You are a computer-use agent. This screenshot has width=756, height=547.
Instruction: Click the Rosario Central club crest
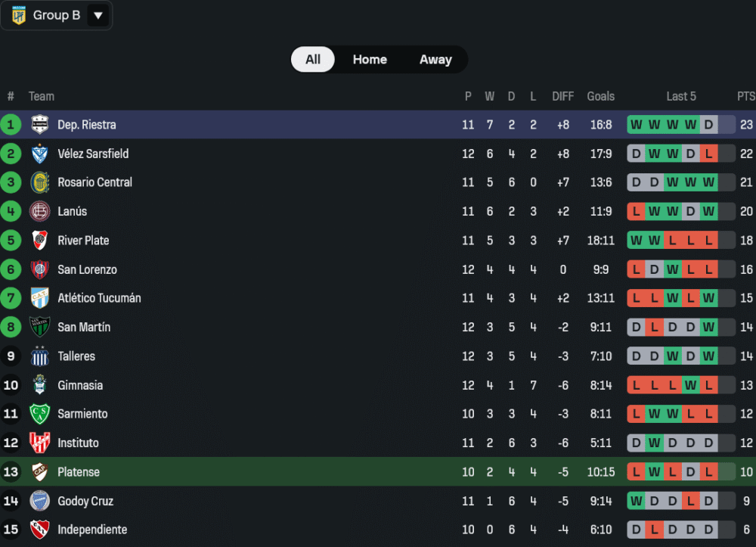[x=39, y=182]
